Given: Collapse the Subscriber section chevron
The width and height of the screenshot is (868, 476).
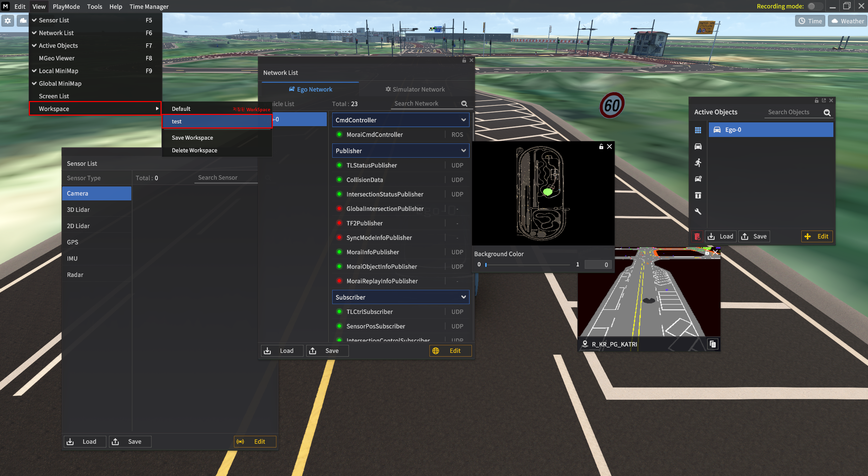Looking at the screenshot, I should pyautogui.click(x=463, y=297).
